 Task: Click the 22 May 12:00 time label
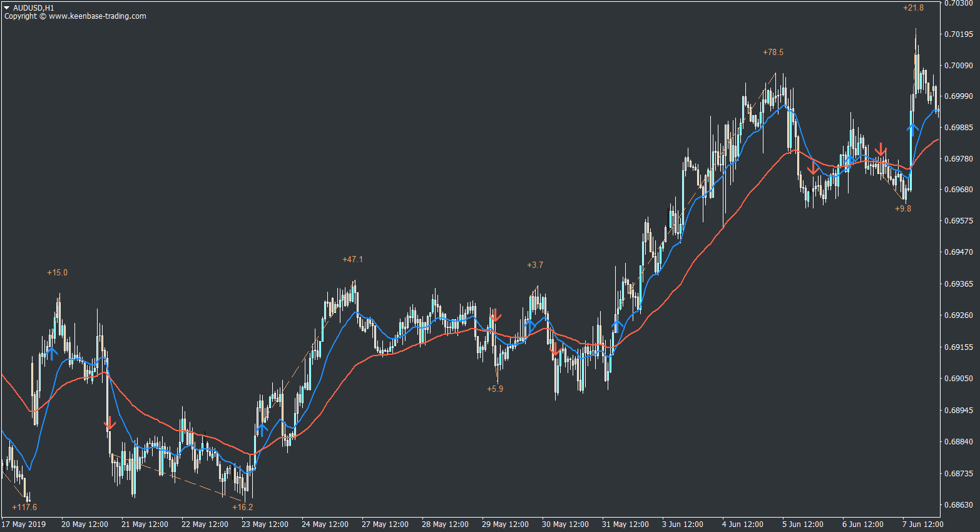pos(205,524)
